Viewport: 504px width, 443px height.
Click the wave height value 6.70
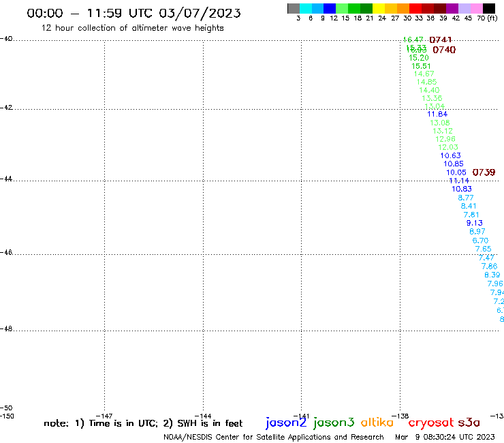480,241
